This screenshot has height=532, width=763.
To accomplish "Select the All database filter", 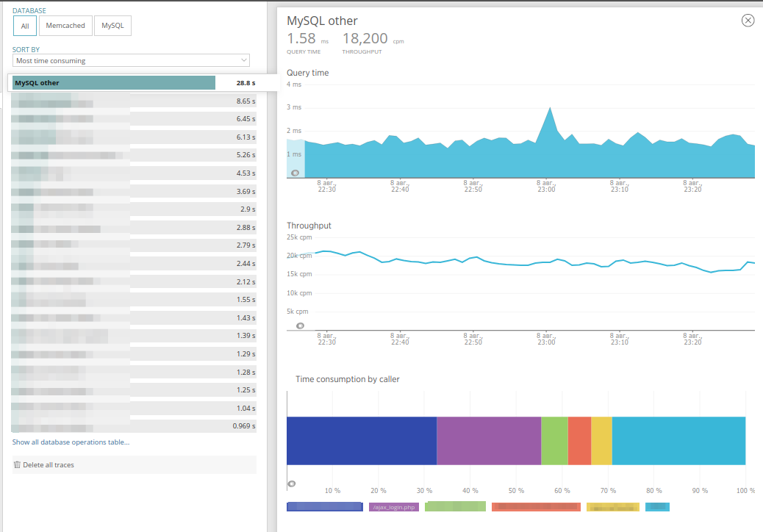I will coord(24,25).
